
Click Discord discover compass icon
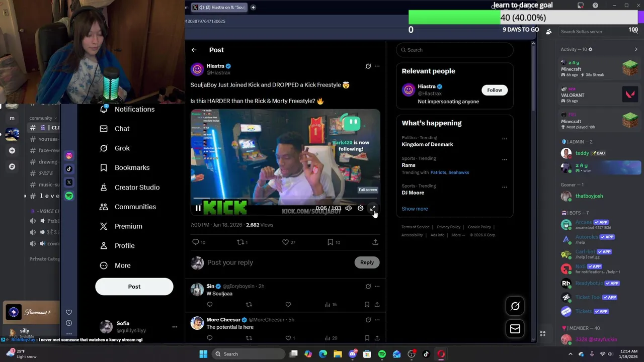(x=12, y=166)
